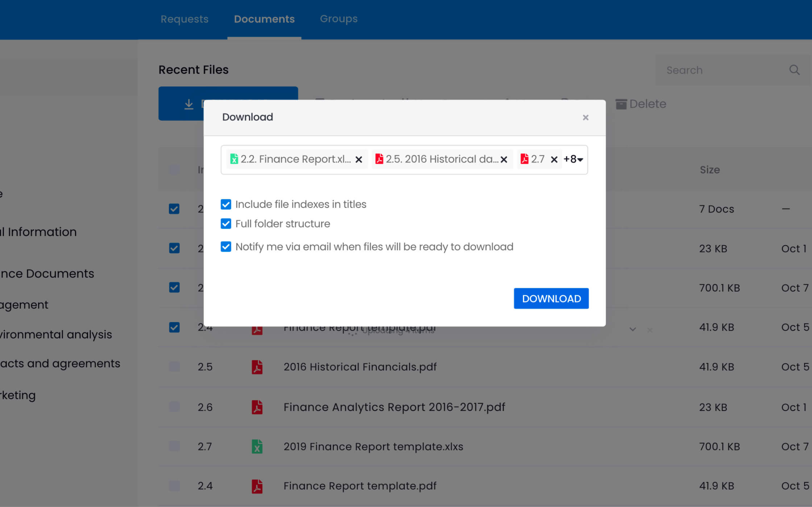Image resolution: width=812 pixels, height=507 pixels.
Task: Close the Download dialog
Action: (585, 118)
